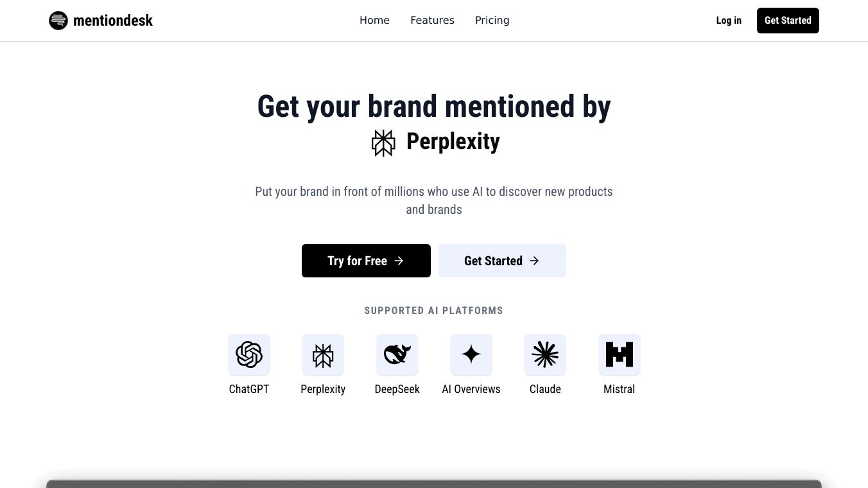This screenshot has width=868, height=488.
Task: Click the DeepSeek text label
Action: click(397, 389)
